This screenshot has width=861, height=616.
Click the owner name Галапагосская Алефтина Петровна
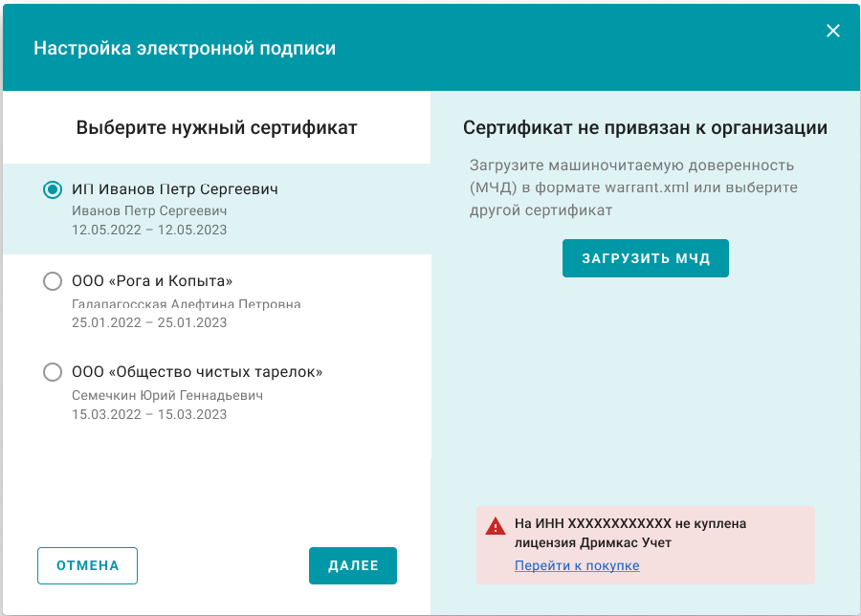[x=187, y=304]
